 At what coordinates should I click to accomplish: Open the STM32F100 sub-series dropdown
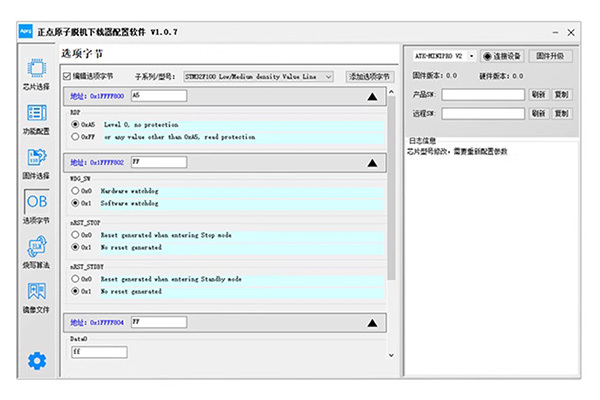pos(258,76)
